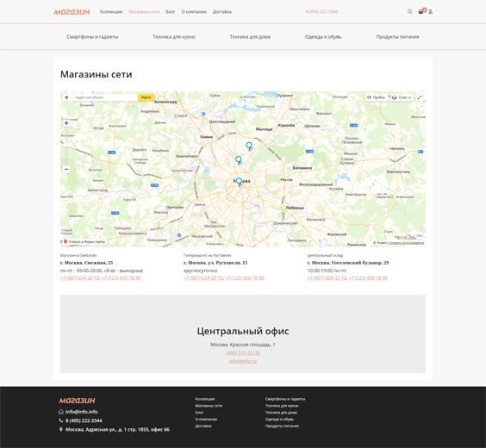
Task: Toggle the Пробки traffic layer on map
Action: pyautogui.click(x=376, y=97)
